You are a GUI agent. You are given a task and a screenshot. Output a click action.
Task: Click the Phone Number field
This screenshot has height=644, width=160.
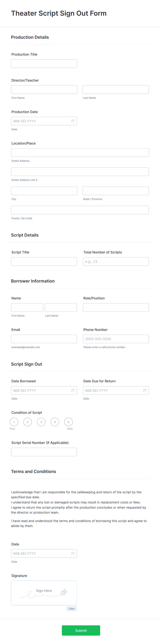click(x=116, y=339)
